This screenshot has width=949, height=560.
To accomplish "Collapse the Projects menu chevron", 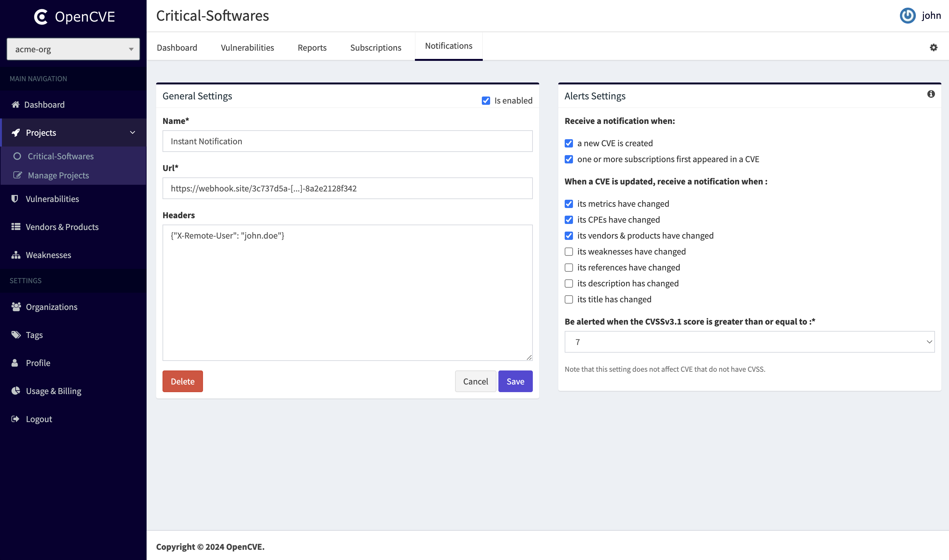I will (x=133, y=133).
